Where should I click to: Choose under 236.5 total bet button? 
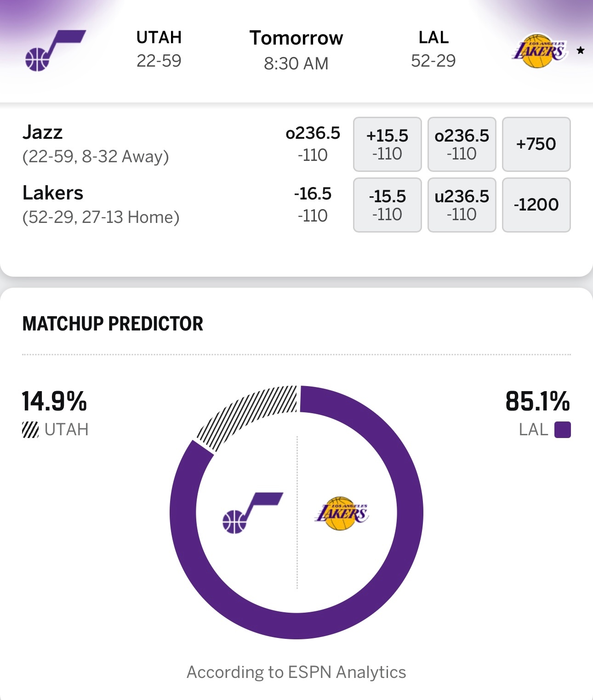pyautogui.click(x=462, y=205)
